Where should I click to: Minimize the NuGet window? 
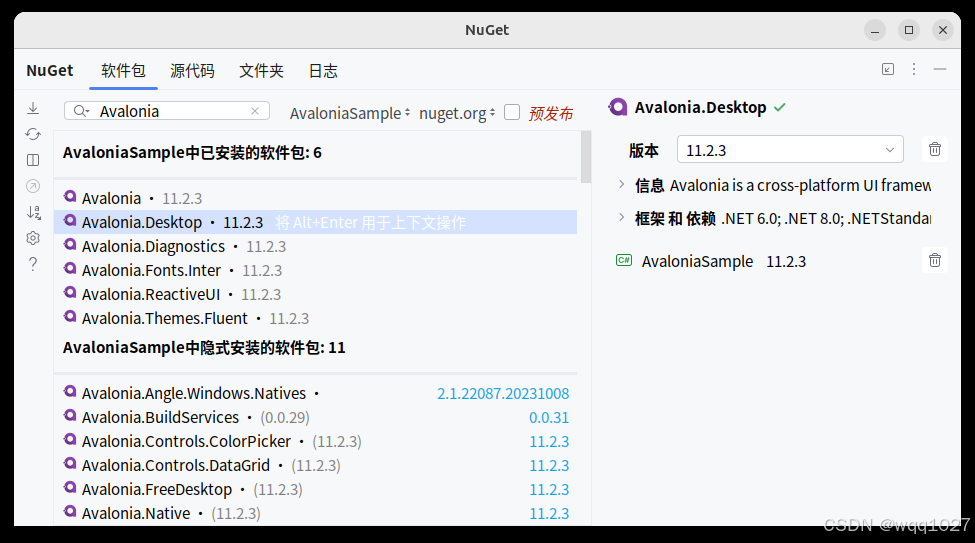point(875,30)
